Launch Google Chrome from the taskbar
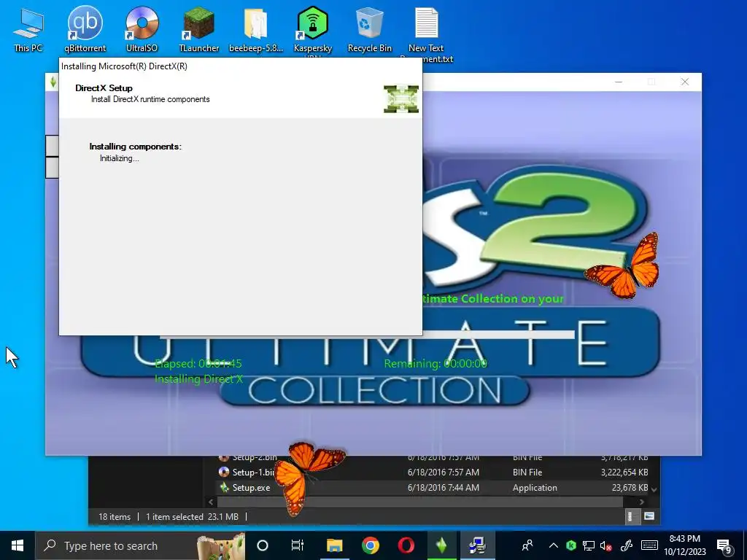 [x=370, y=545]
